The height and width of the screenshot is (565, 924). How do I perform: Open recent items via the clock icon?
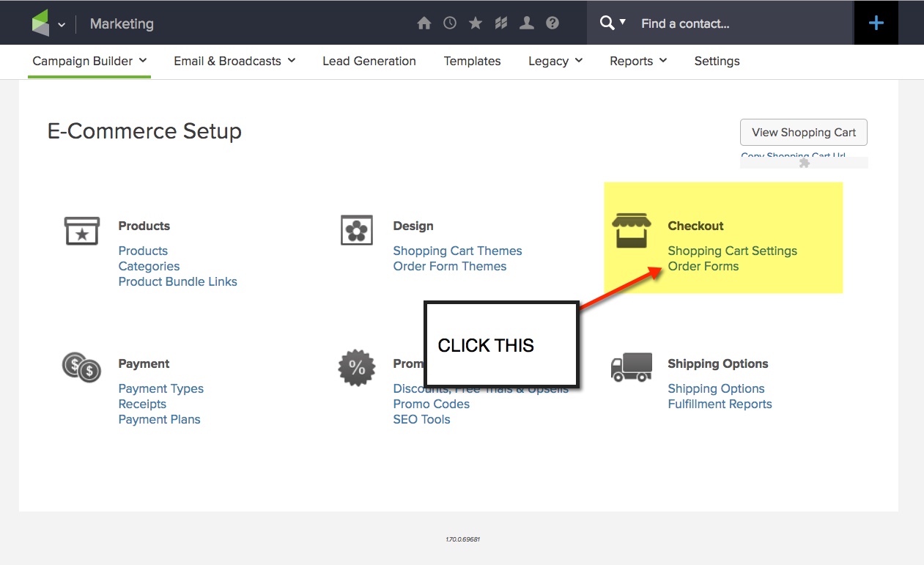click(449, 23)
